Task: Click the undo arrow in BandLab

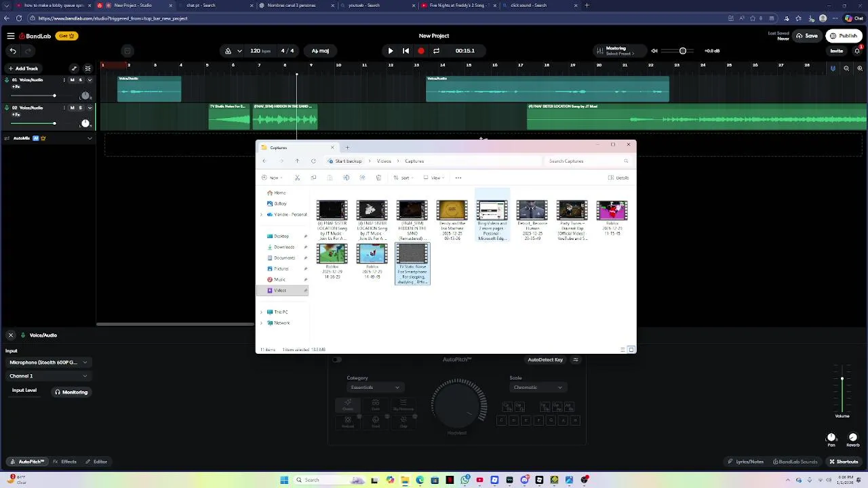Action: (x=13, y=51)
